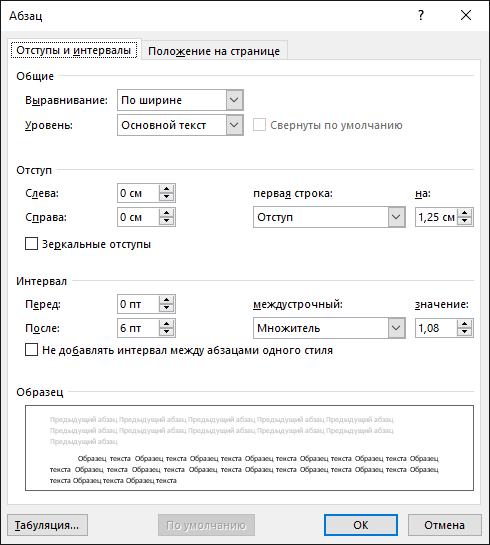490x545 pixels.
Task: Close the Абзац dialog window
Action: point(466,15)
